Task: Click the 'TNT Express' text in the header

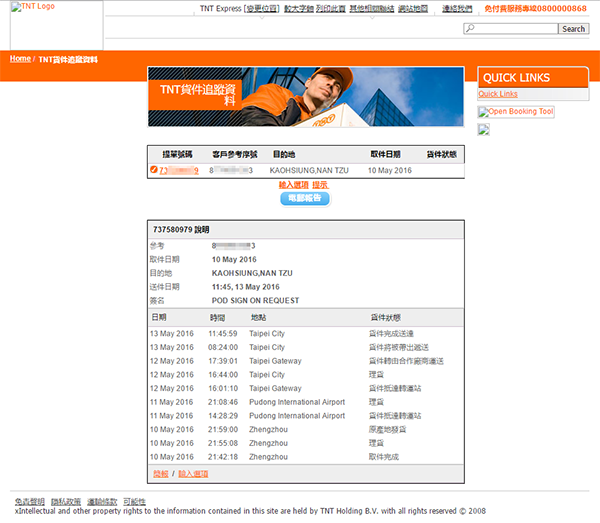Action: (x=221, y=8)
